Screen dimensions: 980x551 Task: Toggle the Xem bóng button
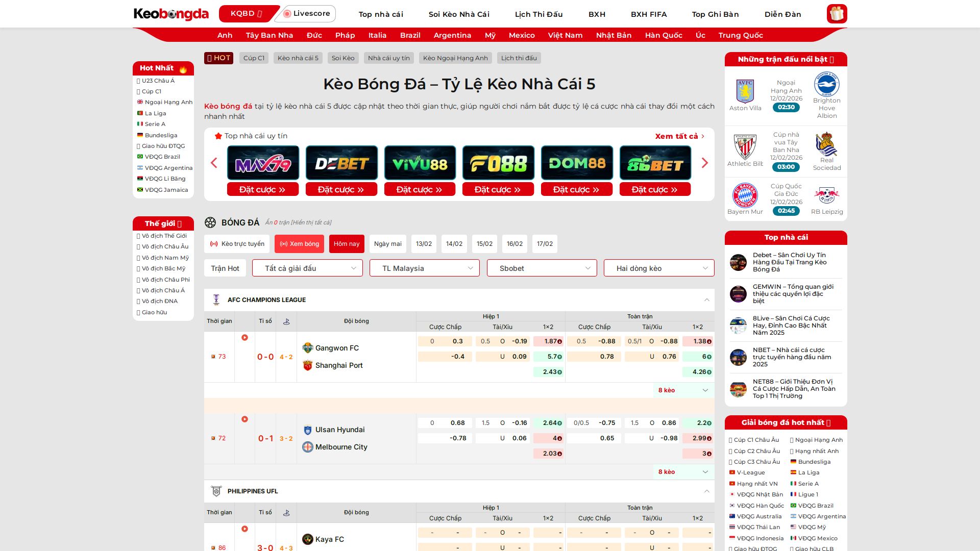[299, 244]
